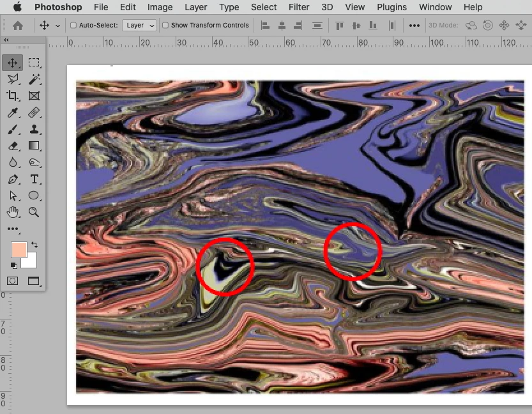Image resolution: width=532 pixels, height=414 pixels.
Task: Change the screen mode
Action: [34, 281]
